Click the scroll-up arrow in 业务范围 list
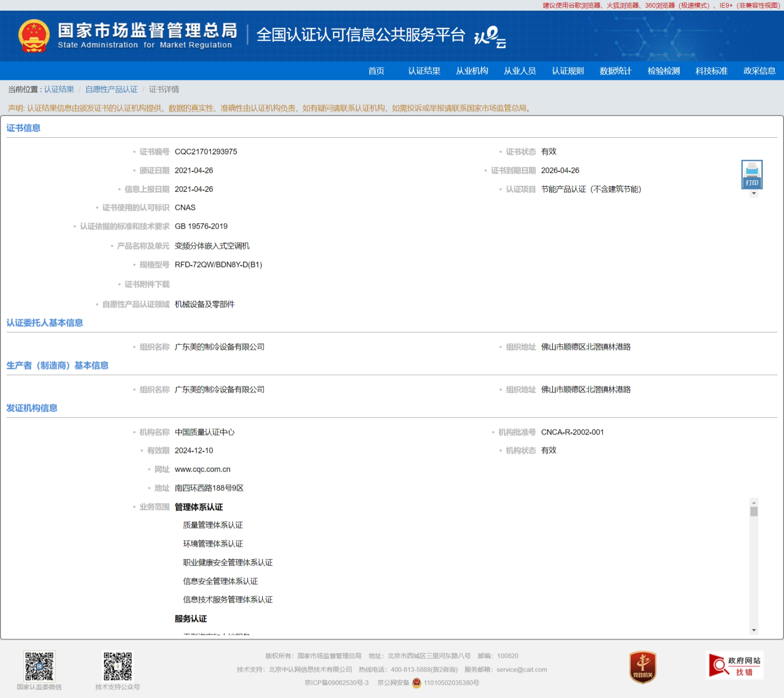Screen dimensions: 784x698 click(754, 503)
